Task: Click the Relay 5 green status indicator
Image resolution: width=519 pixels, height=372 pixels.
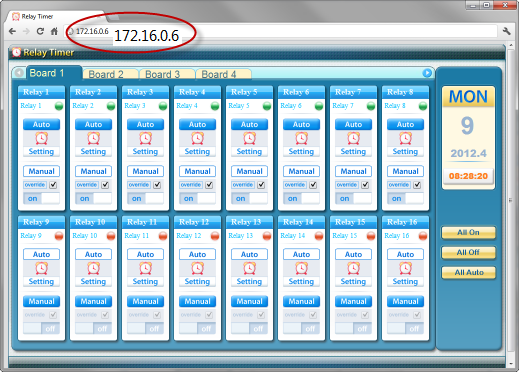Action: (x=267, y=106)
